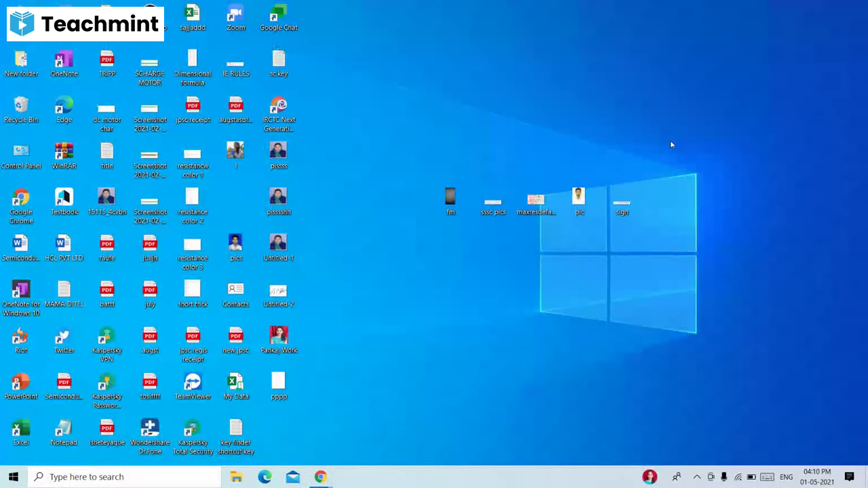Open the sssc pics file

493,206
